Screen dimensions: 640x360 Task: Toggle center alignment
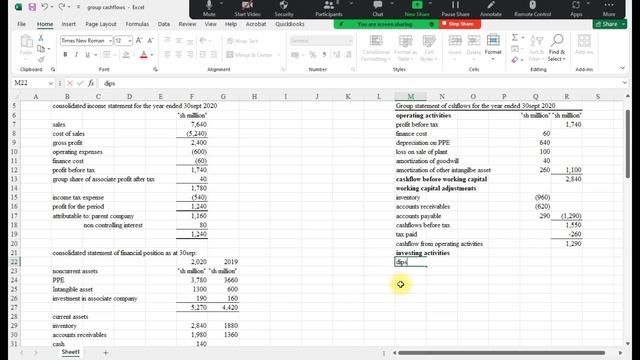coord(179,55)
